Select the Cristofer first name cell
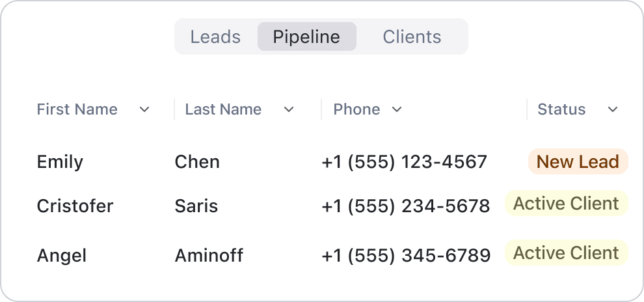Image resolution: width=644 pixels, height=302 pixels. coord(75,206)
